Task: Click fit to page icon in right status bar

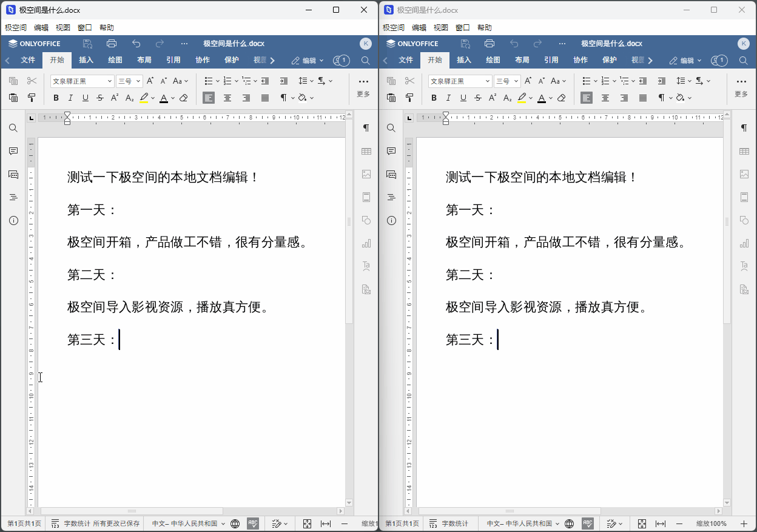Action: tap(642, 524)
